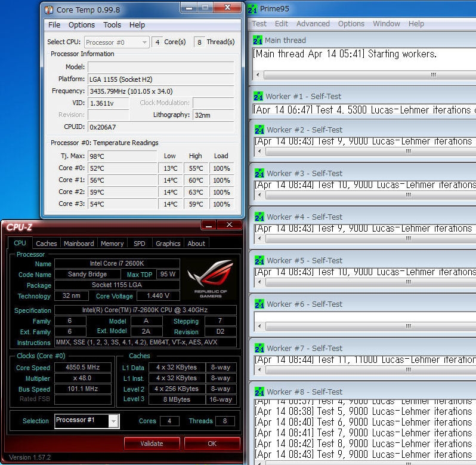
Task: Open the Processor #1 selection dropdown in CPU-Z
Action: [x=87, y=421]
